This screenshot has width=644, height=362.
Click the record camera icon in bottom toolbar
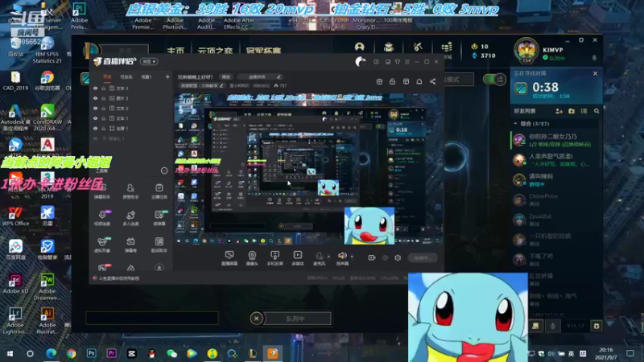click(372, 257)
